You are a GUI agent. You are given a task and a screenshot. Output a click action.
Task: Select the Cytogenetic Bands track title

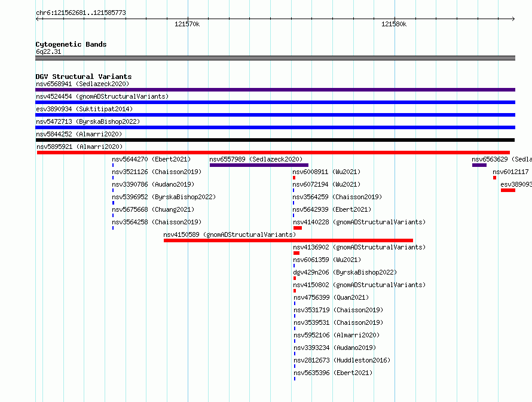click(x=71, y=44)
